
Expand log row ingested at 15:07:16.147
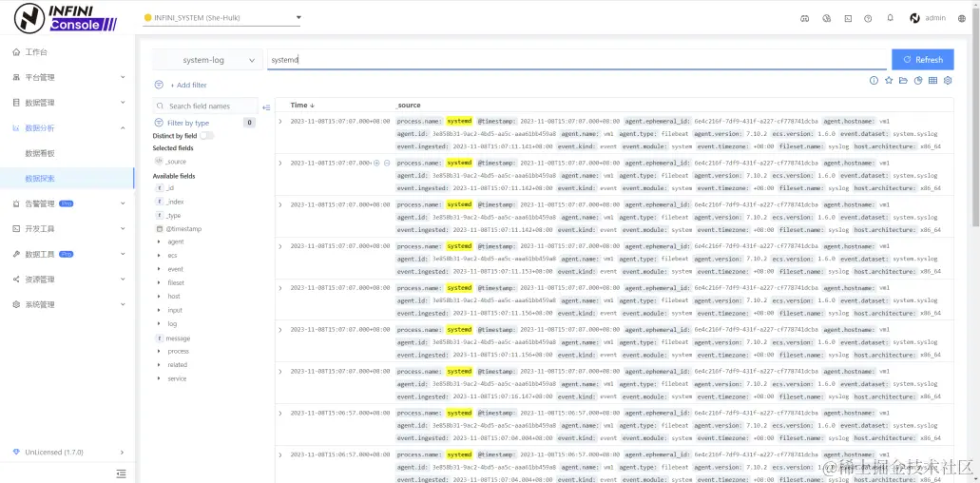coord(280,371)
